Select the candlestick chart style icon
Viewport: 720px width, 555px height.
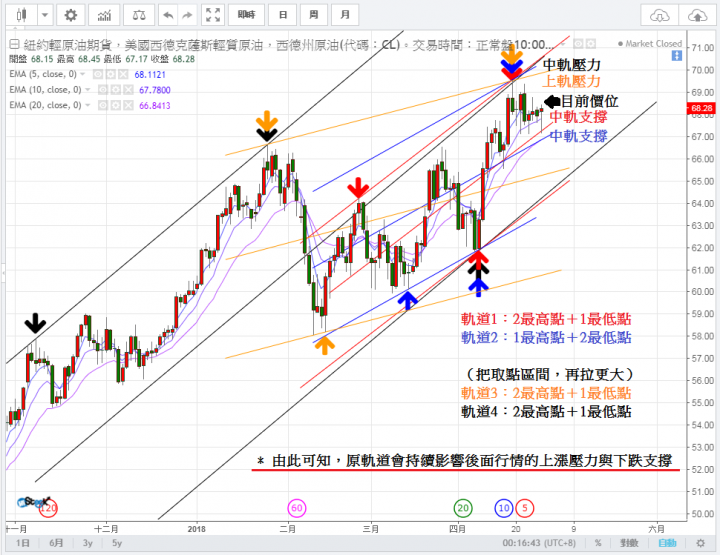21,15
